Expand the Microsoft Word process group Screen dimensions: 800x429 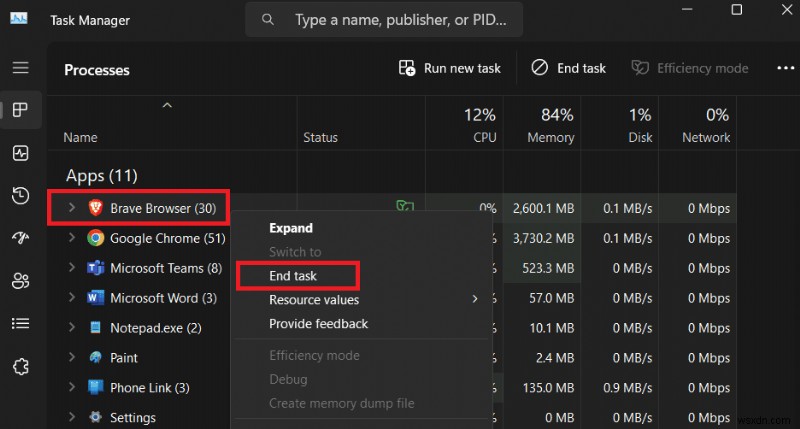click(x=71, y=297)
